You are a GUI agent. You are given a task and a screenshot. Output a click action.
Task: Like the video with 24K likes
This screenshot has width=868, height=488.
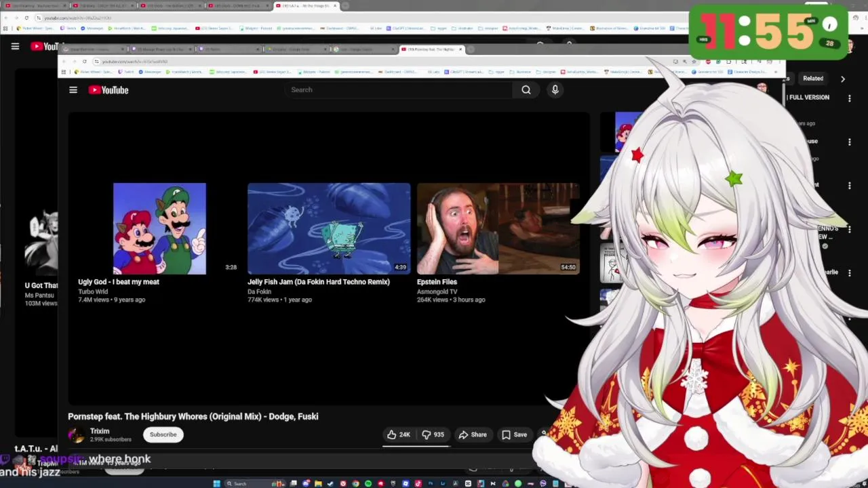[399, 434]
